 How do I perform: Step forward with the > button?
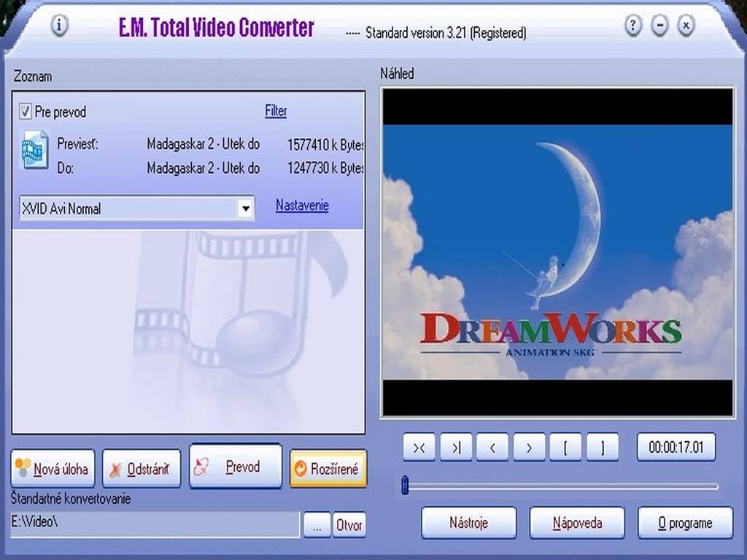pos(530,448)
